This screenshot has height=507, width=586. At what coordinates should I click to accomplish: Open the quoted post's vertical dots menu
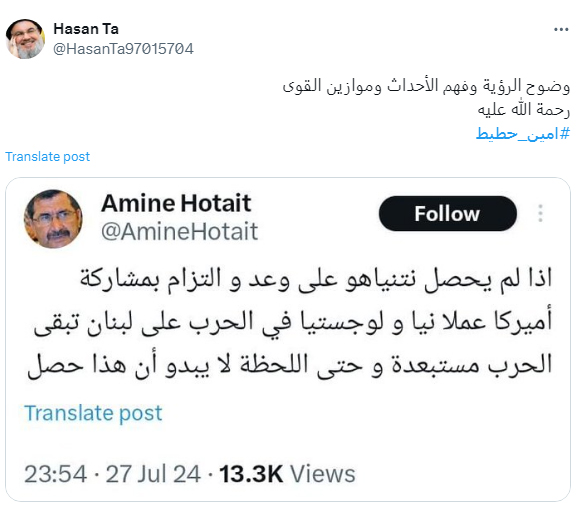click(x=540, y=213)
